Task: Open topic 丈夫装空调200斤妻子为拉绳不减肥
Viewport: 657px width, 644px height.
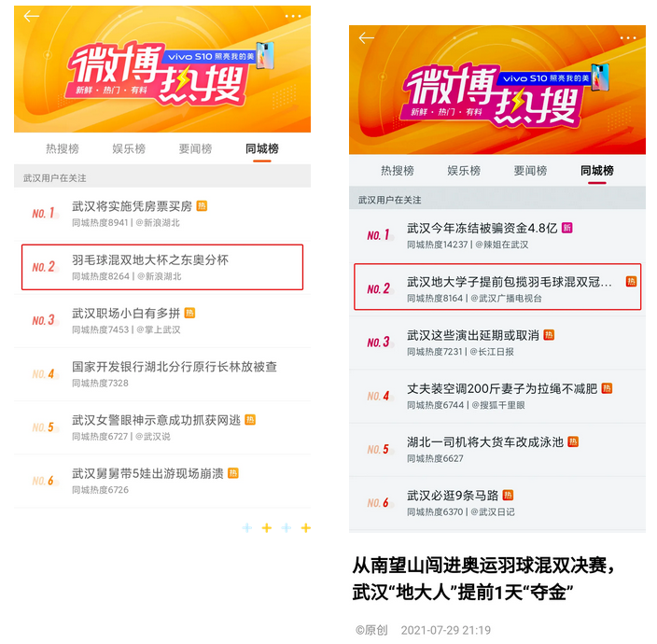Action: (x=497, y=396)
